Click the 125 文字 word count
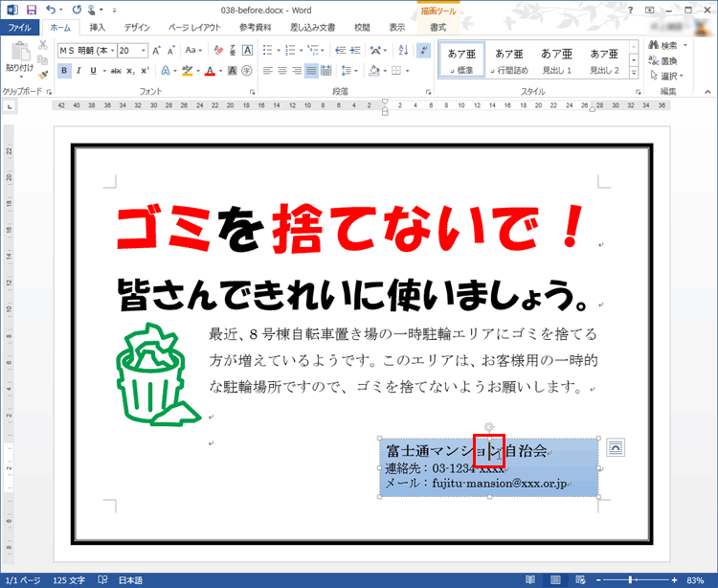718x588 pixels. [x=69, y=580]
